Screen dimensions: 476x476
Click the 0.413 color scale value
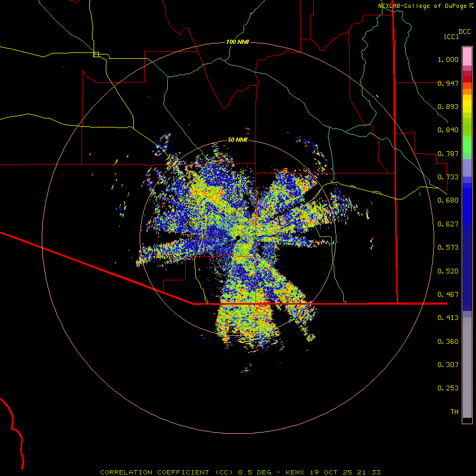coord(448,318)
